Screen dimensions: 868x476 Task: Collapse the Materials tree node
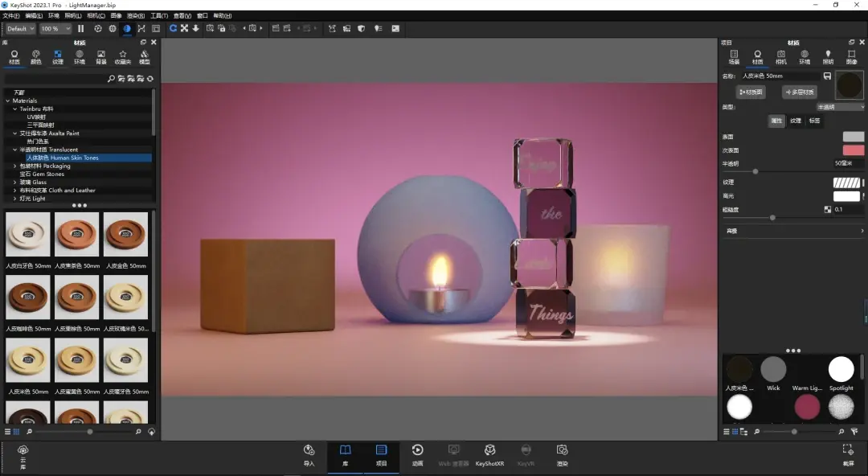pyautogui.click(x=8, y=101)
